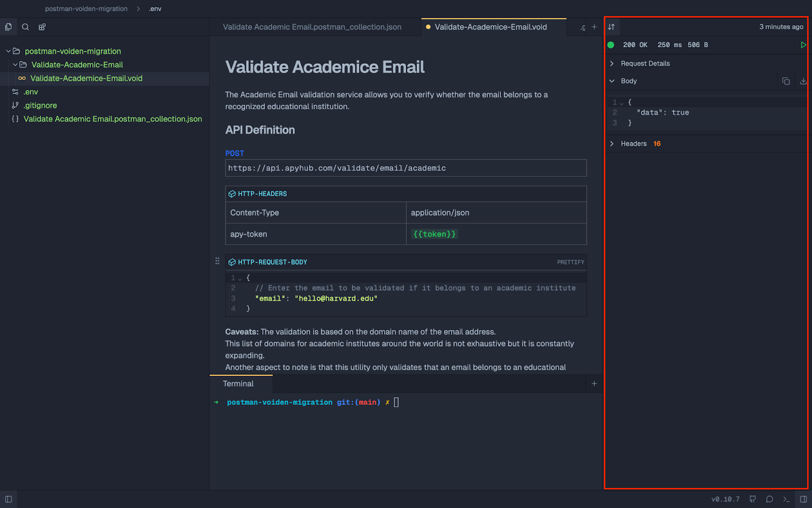Open the extensions icon in sidebar
Viewport: 812px width, 508px height.
(x=42, y=27)
